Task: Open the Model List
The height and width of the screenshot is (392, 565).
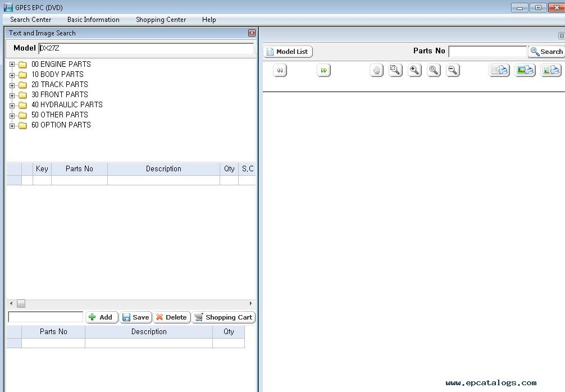Action: [x=288, y=52]
